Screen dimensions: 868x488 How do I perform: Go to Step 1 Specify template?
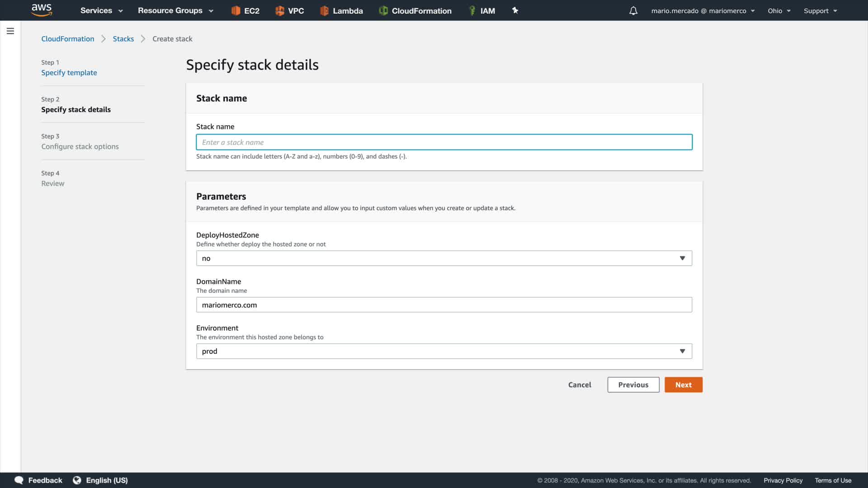[69, 73]
